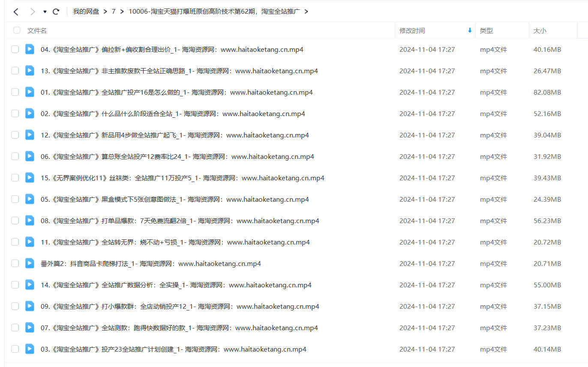Click video icon of 03.投产23全站推广计划创建
The width and height of the screenshot is (588, 367).
click(30, 349)
